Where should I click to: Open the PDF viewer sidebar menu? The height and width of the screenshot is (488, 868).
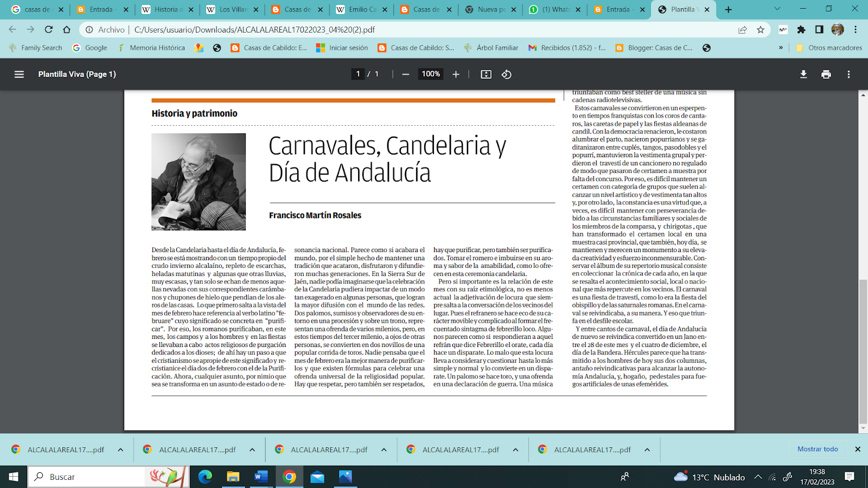point(19,74)
